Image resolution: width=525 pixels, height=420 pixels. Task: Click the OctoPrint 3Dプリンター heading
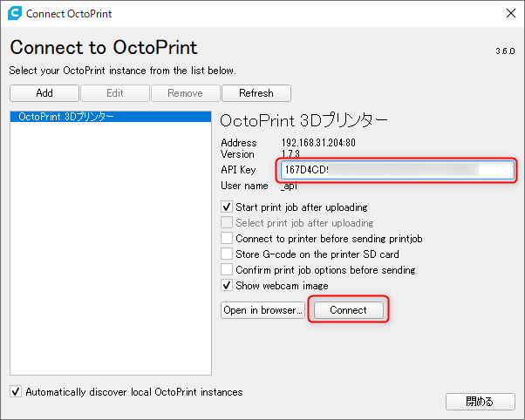[x=303, y=120]
